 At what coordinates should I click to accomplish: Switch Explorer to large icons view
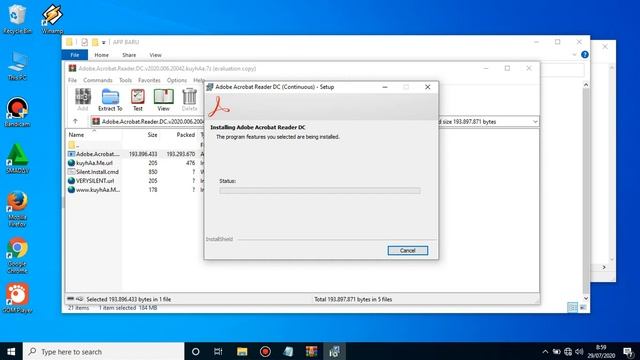point(583,307)
